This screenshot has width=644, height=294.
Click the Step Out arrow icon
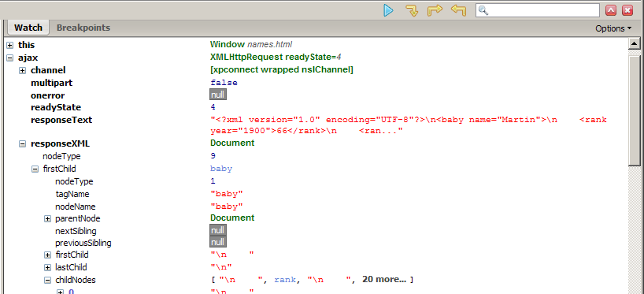pos(458,10)
